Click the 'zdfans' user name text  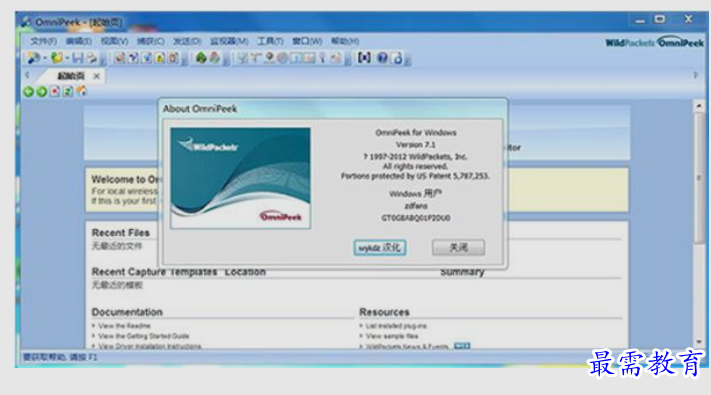[x=416, y=206]
